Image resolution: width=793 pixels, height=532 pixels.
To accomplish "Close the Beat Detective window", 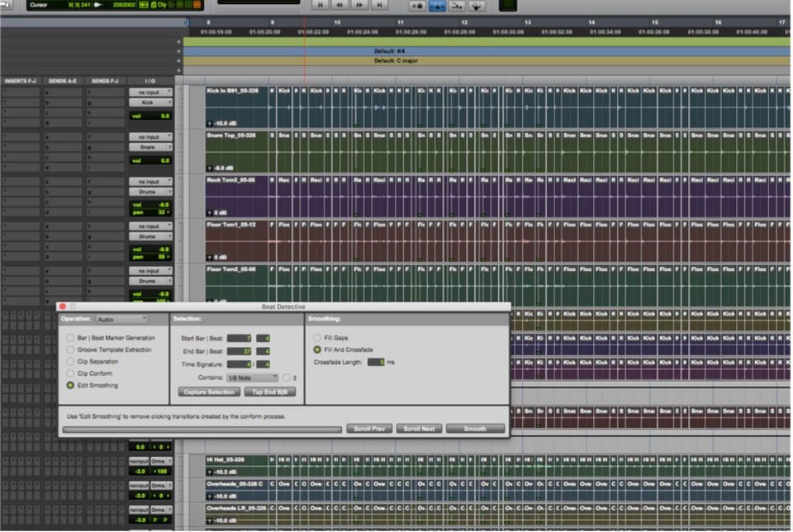I will [x=63, y=306].
